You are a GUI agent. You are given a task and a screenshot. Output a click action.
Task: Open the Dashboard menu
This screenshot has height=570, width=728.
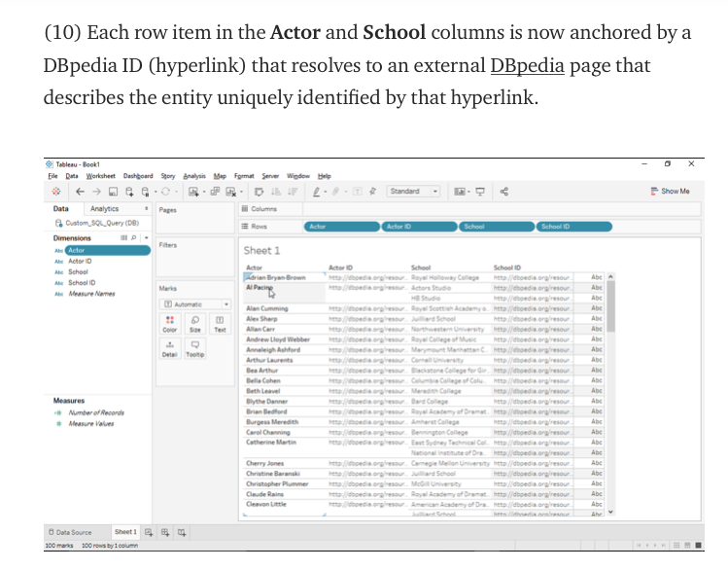click(x=138, y=176)
